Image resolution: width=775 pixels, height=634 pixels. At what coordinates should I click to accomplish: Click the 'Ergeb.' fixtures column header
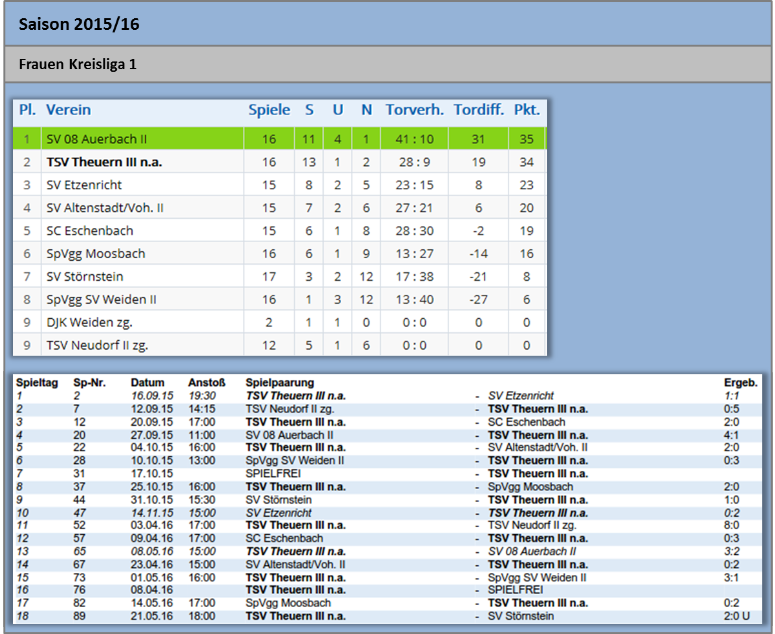[x=740, y=382]
